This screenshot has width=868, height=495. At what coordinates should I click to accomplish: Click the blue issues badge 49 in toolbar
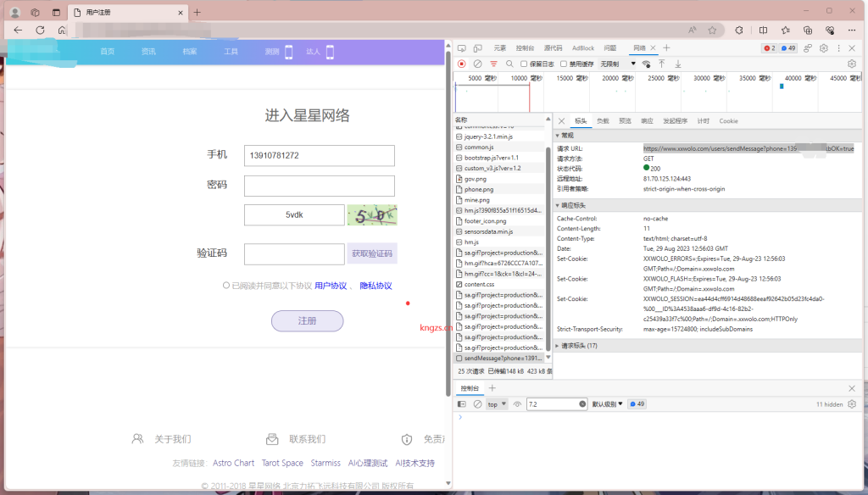[788, 48]
